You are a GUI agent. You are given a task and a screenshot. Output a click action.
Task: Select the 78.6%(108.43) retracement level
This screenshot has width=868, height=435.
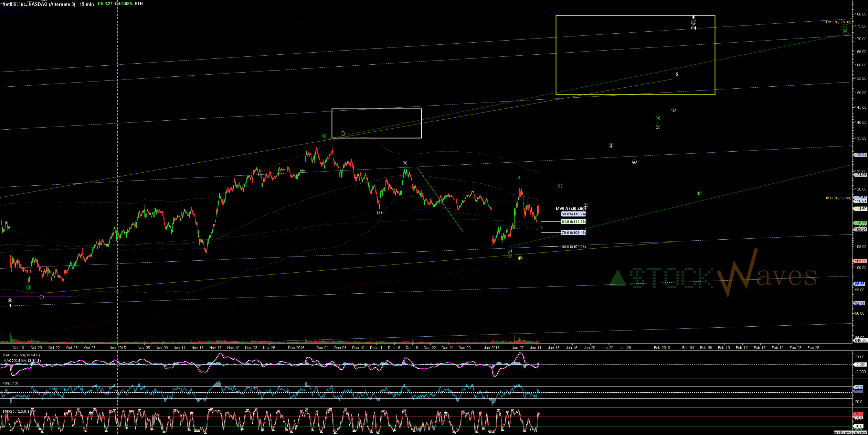(x=574, y=233)
